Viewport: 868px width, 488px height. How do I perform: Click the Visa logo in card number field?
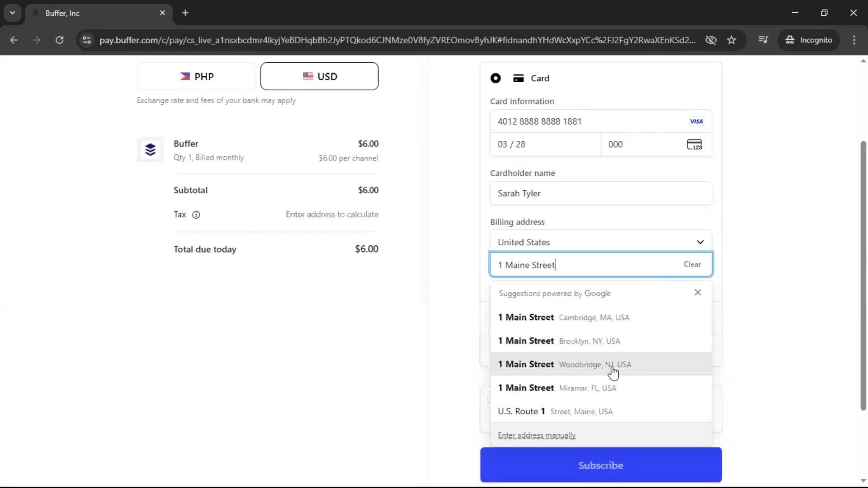click(x=696, y=121)
